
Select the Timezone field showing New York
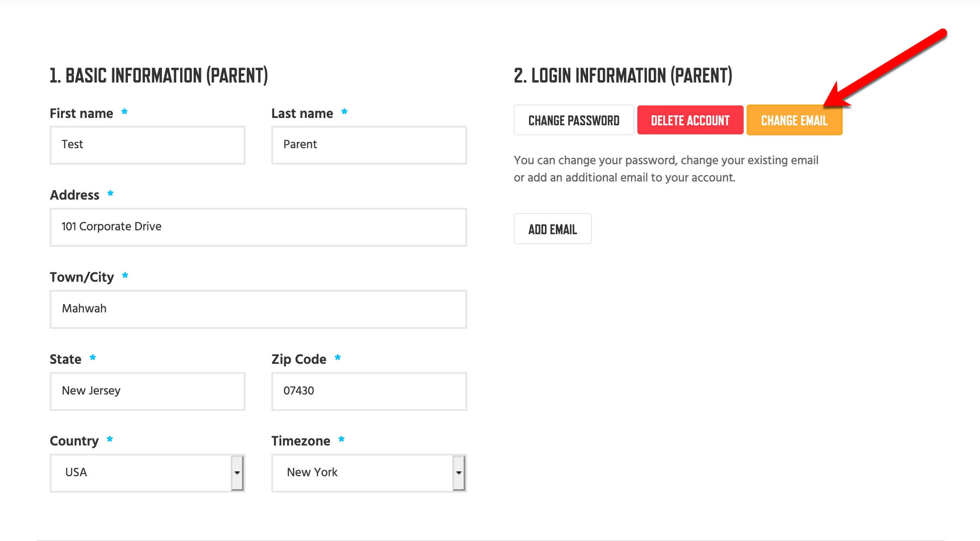369,473
